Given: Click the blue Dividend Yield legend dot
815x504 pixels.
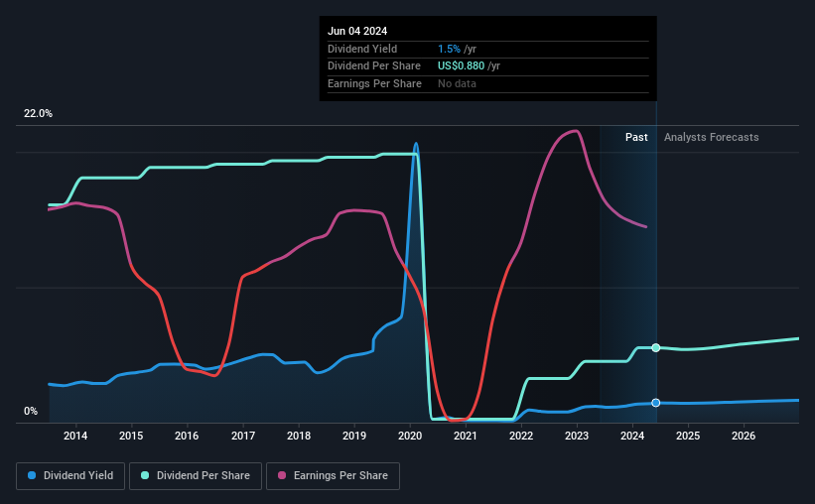Looking at the screenshot, I should click(32, 475).
